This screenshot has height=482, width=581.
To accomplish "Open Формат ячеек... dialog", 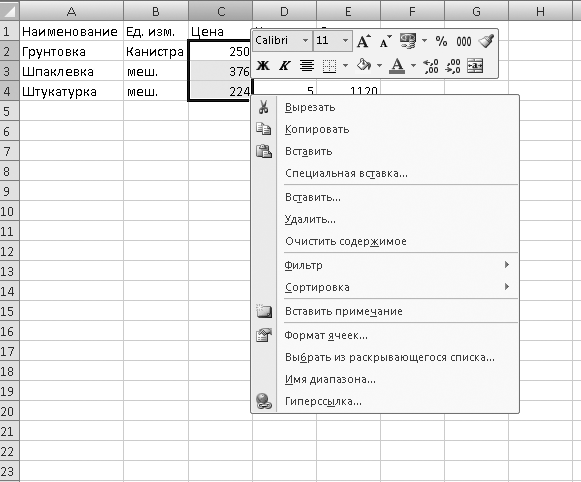I will coord(385,335).
